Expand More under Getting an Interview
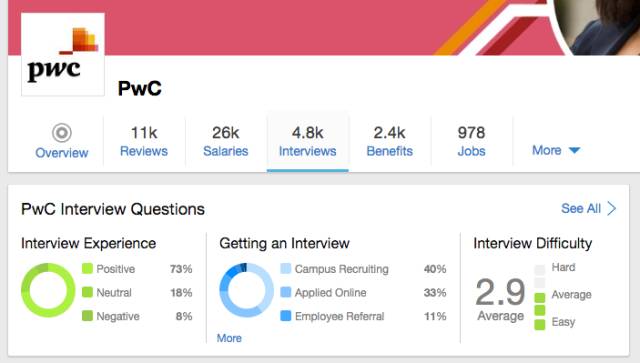The image size is (640, 363). pyautogui.click(x=229, y=338)
